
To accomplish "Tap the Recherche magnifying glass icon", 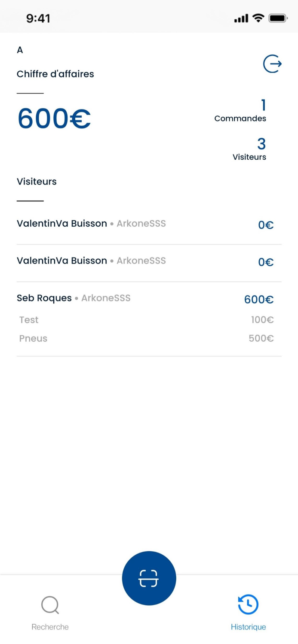I will (x=50, y=605).
